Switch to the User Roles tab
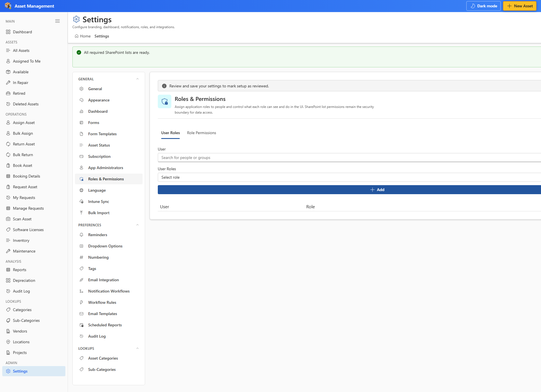This screenshot has width=541, height=392. (170, 133)
